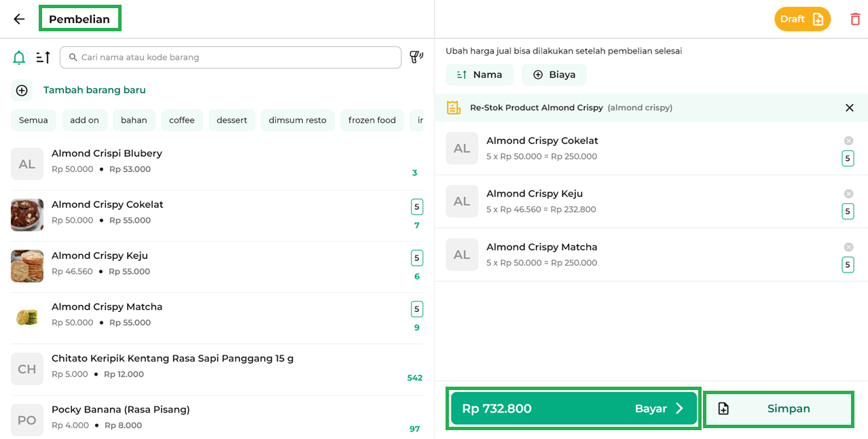Viewport: 868px width, 439px height.
Task: Open the notification bell icon
Action: coord(19,58)
